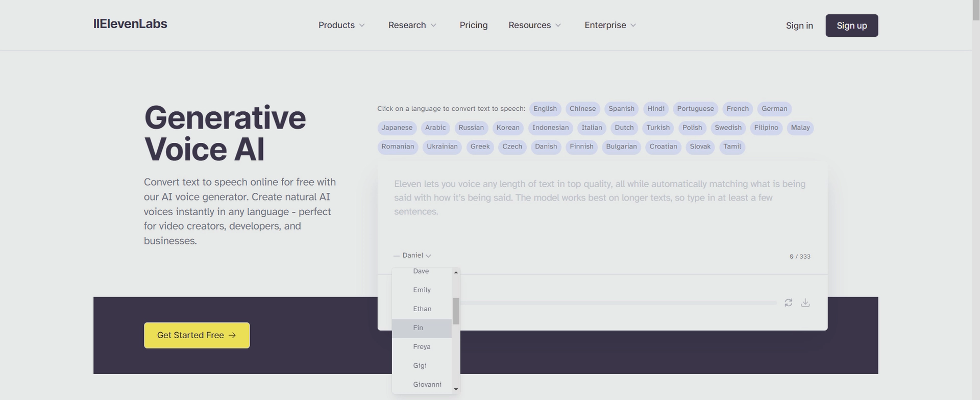The height and width of the screenshot is (400, 980).
Task: Choose the Filipino language chip
Action: [766, 128]
